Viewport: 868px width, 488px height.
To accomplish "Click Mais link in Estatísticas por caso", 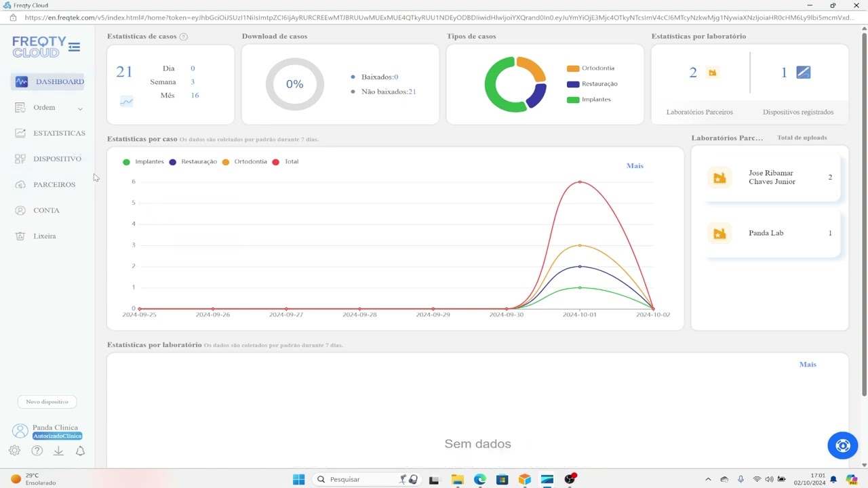I will (x=635, y=166).
